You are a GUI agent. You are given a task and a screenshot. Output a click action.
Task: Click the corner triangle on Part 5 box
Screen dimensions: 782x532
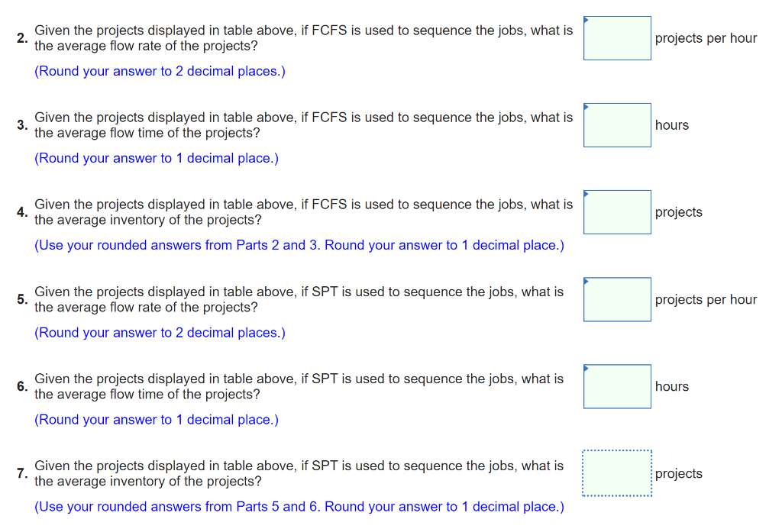coord(586,282)
